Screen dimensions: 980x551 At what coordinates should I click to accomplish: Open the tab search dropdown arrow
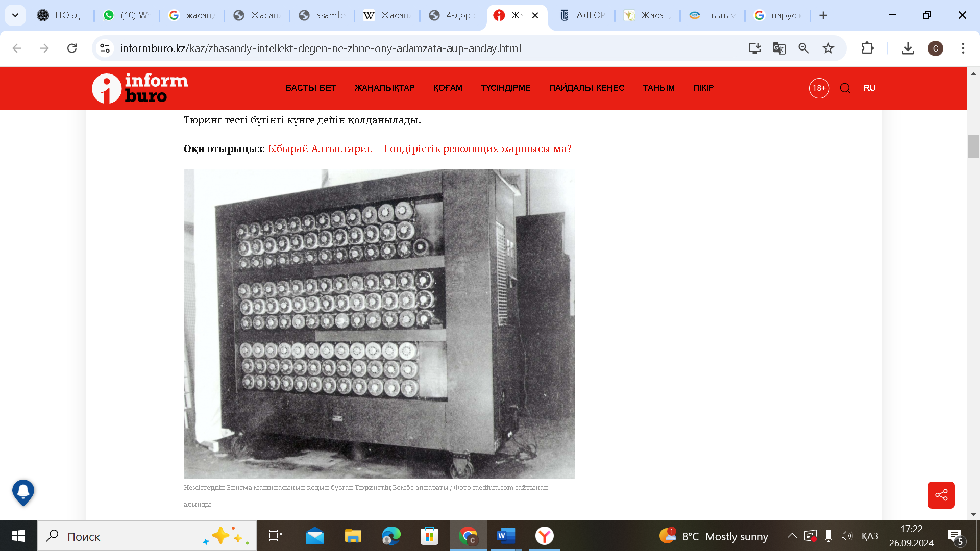click(15, 15)
